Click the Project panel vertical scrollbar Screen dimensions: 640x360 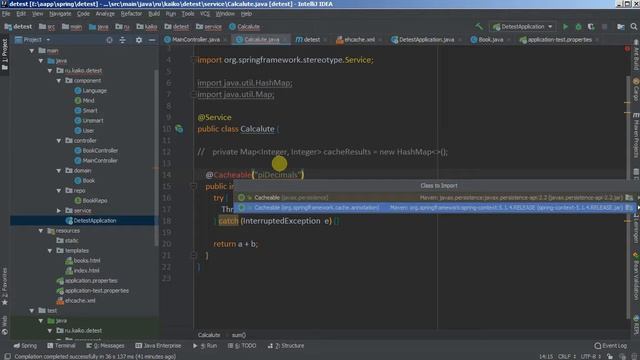click(156, 157)
